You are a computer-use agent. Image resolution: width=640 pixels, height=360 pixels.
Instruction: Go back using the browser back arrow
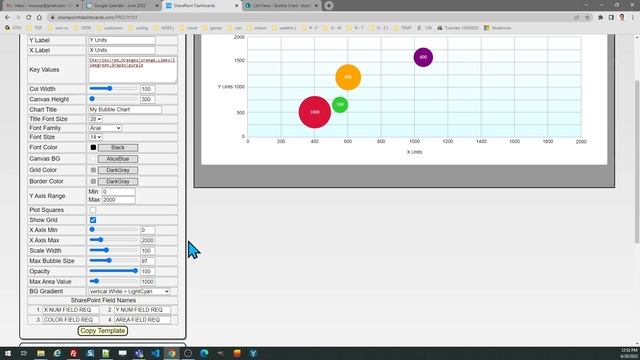[x=7, y=18]
